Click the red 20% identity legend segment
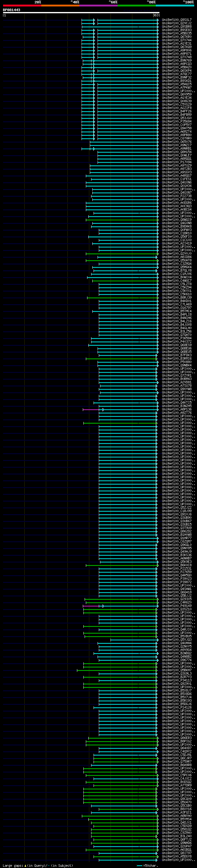 point(22,6)
